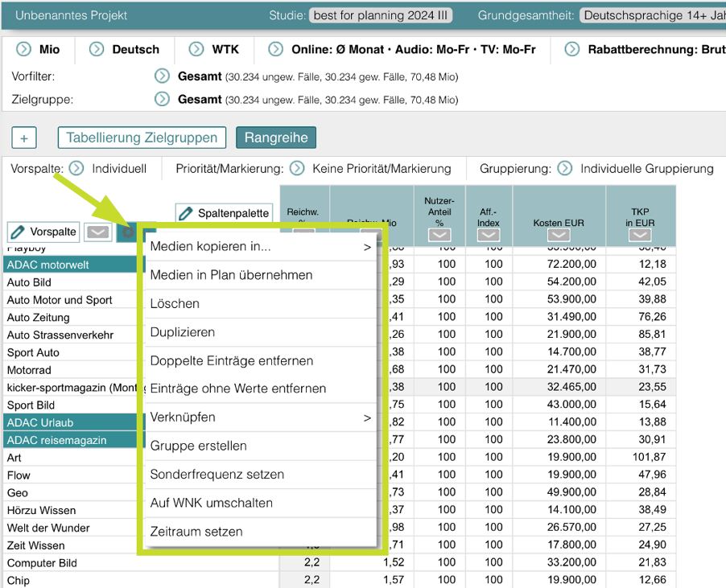The image size is (726, 588).
Task: Open the Gruppierung circle arrow selector
Action: (565, 168)
